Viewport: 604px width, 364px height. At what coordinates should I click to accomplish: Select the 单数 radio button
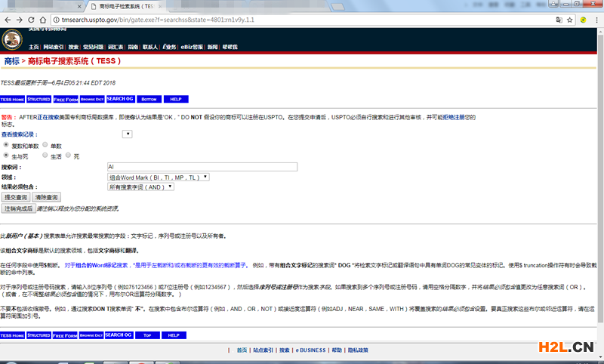pyautogui.click(x=45, y=145)
